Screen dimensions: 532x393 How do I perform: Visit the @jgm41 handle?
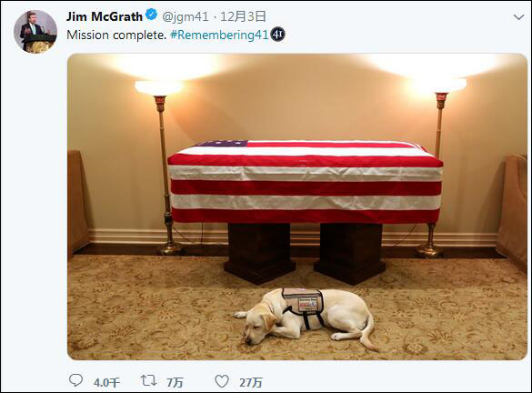pos(186,16)
